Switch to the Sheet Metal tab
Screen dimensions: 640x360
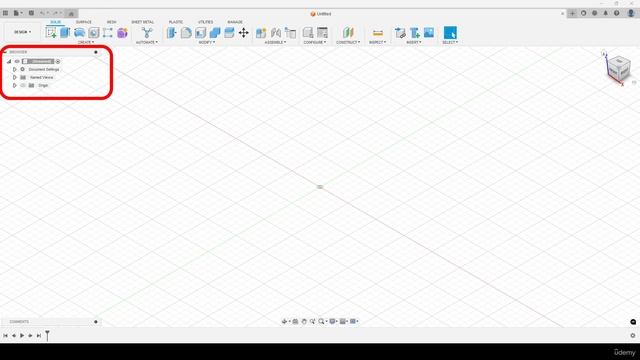(142, 22)
